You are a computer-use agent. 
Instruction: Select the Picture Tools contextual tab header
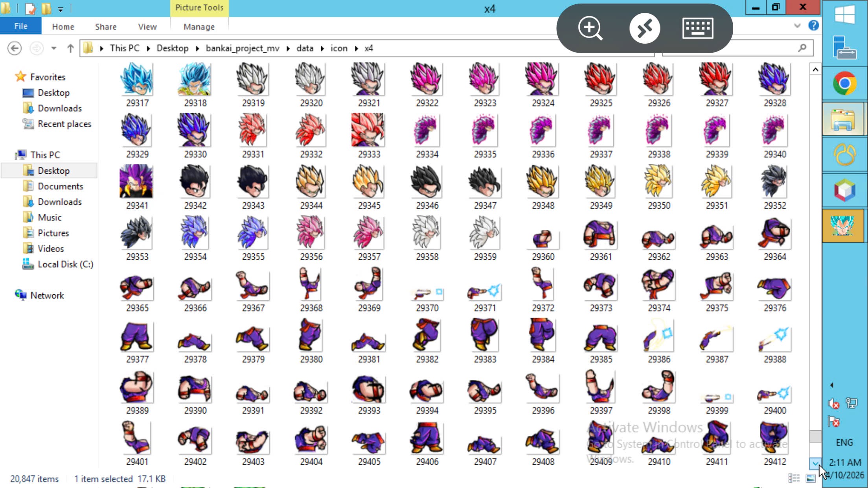[x=199, y=8]
